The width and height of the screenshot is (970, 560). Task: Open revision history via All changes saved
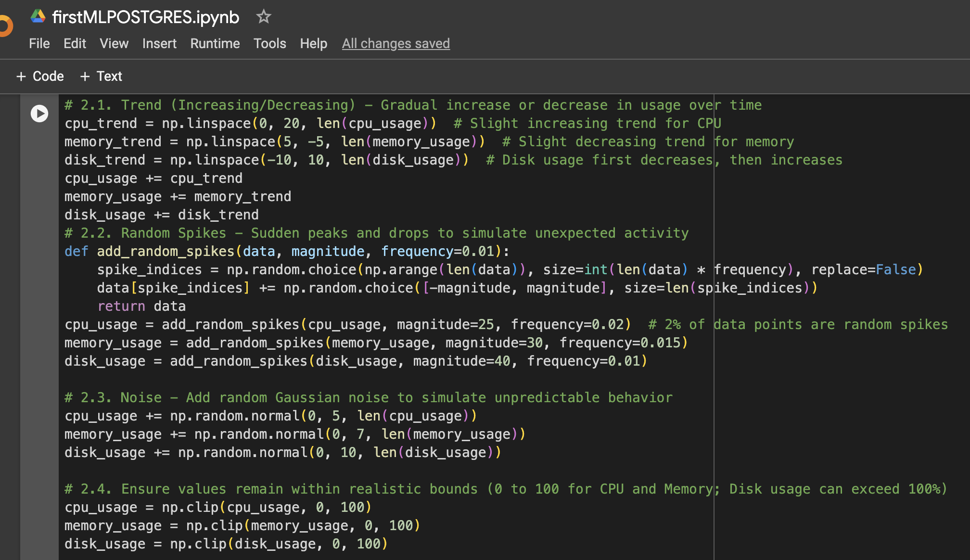(396, 43)
